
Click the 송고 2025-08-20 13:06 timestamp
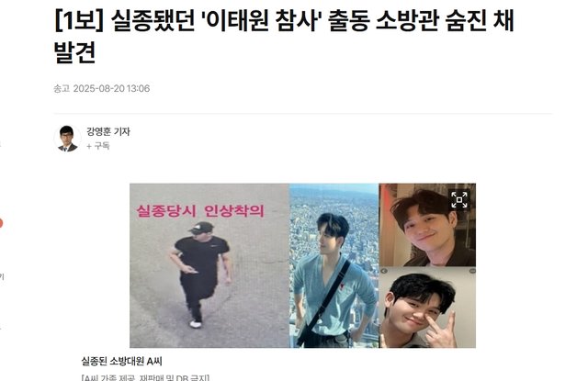point(102,88)
